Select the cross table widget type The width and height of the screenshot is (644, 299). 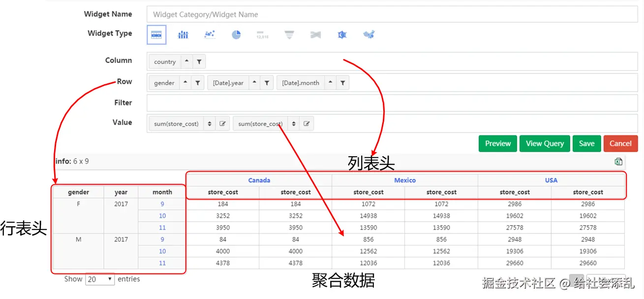point(156,34)
